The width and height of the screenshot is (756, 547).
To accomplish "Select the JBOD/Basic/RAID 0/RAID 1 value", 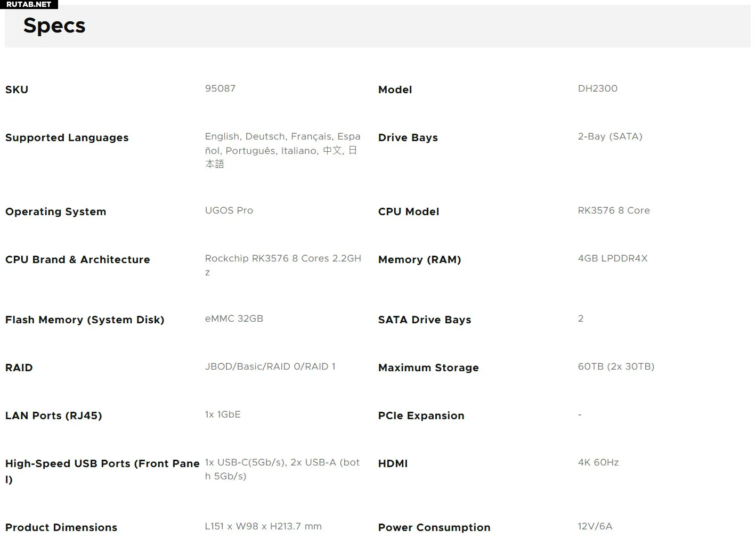I will pos(270,366).
